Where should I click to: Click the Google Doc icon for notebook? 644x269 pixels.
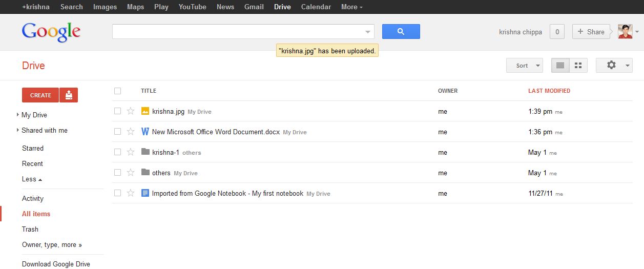(145, 193)
